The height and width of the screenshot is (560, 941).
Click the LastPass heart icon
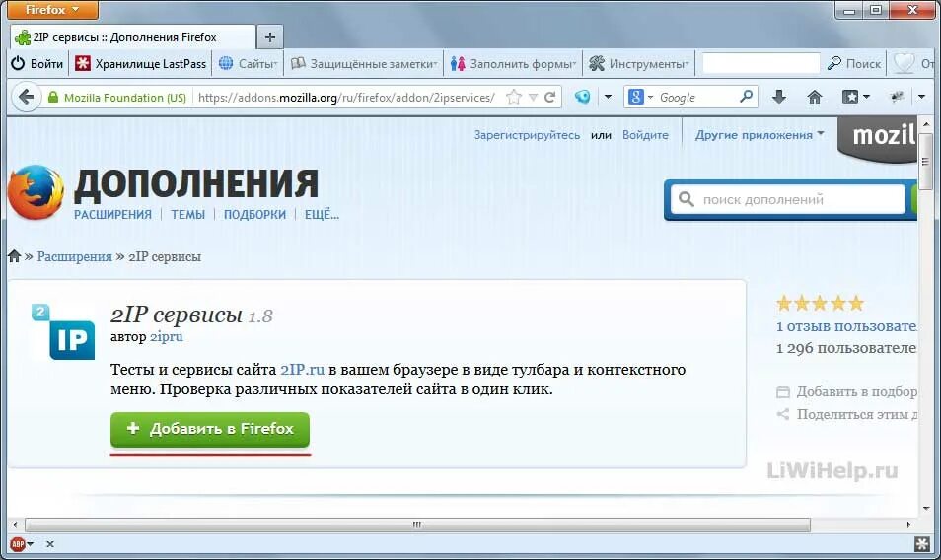904,63
